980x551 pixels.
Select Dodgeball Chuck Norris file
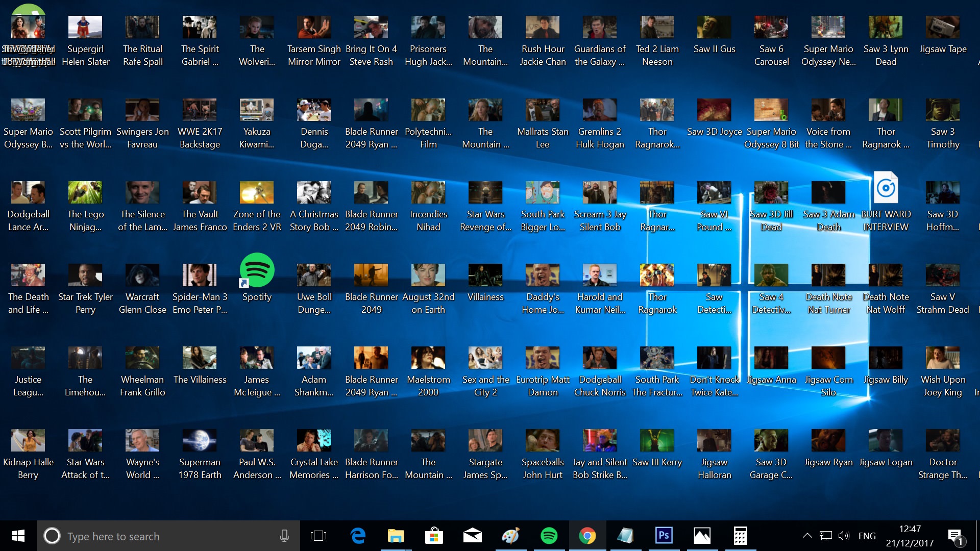(x=600, y=372)
